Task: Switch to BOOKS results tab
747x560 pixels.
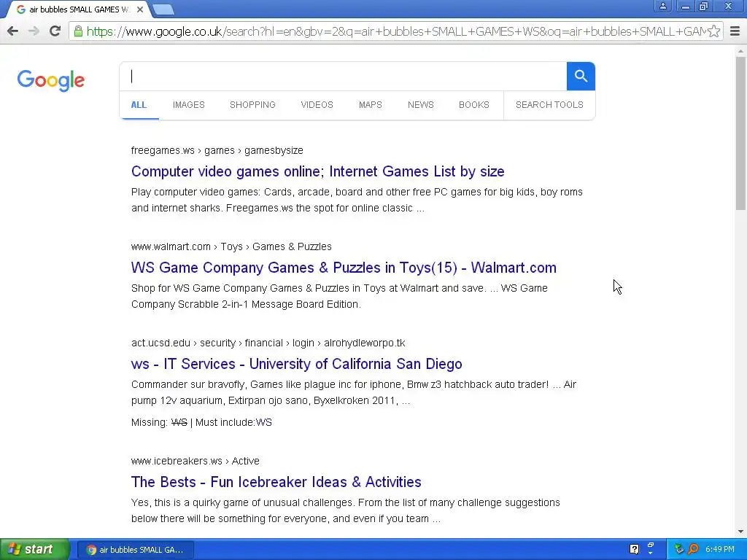Action: point(474,105)
